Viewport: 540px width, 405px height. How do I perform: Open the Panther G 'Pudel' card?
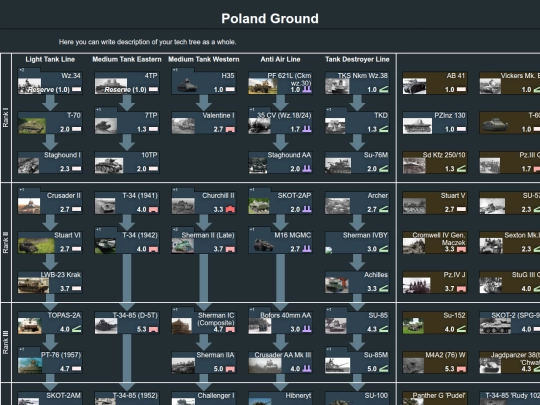[x=435, y=398]
